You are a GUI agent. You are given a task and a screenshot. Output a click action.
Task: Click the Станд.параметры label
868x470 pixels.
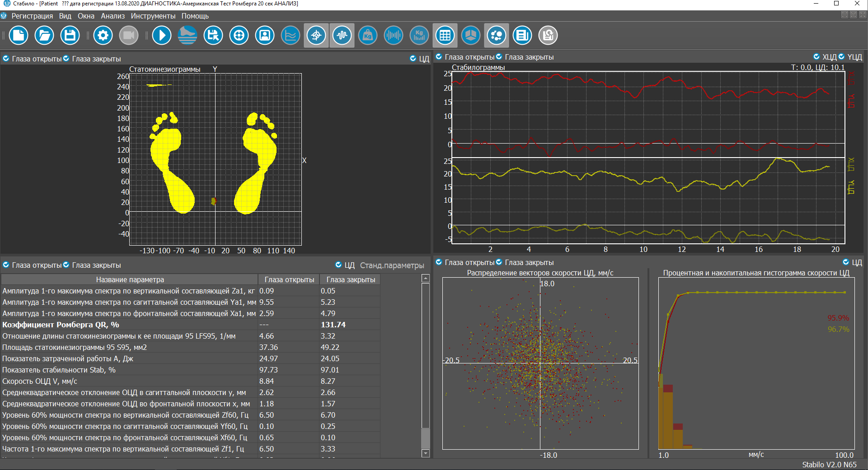pyautogui.click(x=392, y=265)
